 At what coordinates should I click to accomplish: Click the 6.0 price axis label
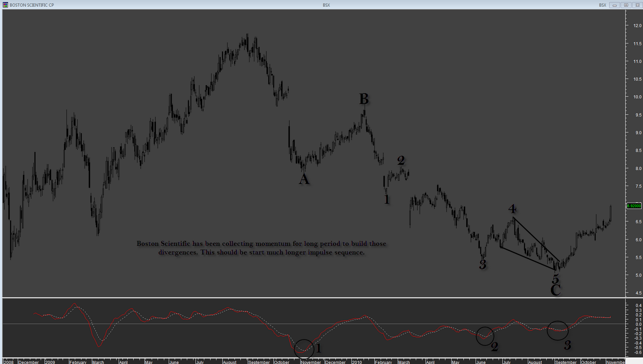pos(638,240)
